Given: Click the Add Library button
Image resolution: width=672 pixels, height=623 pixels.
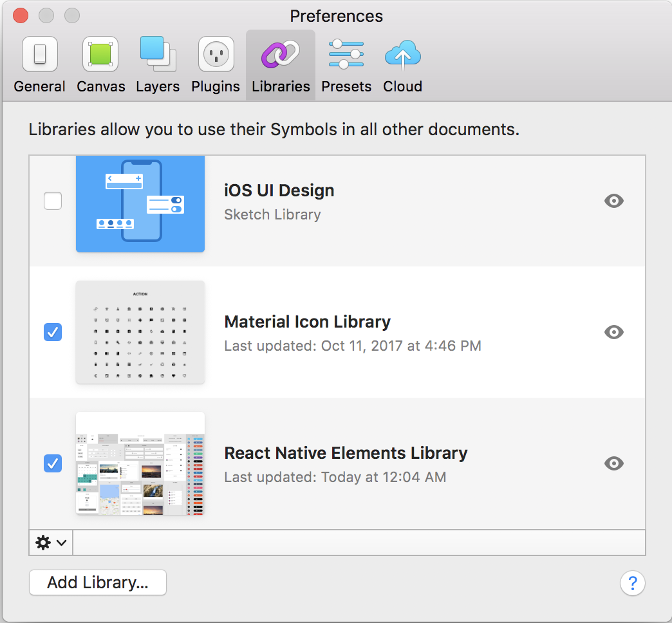Looking at the screenshot, I should [97, 582].
